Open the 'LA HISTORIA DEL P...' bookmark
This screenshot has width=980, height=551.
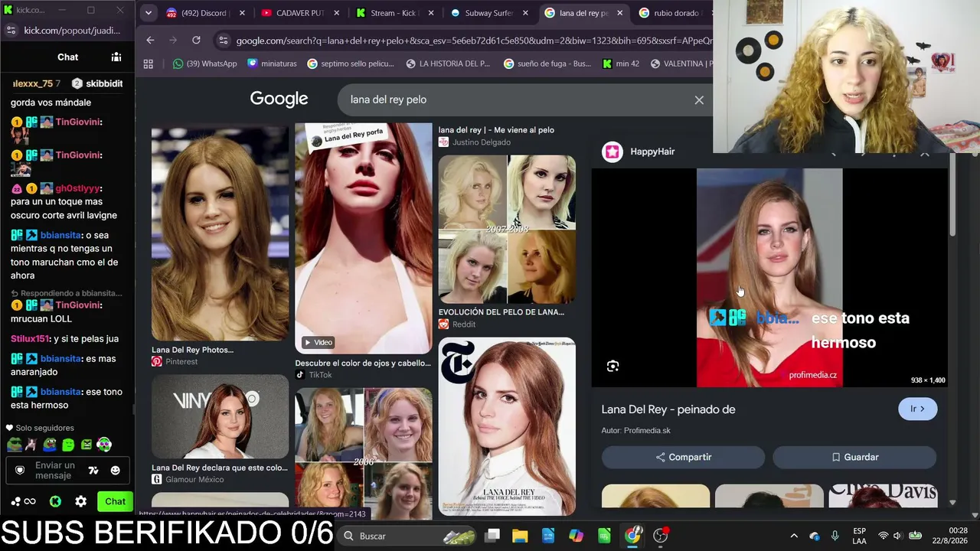[x=448, y=64]
